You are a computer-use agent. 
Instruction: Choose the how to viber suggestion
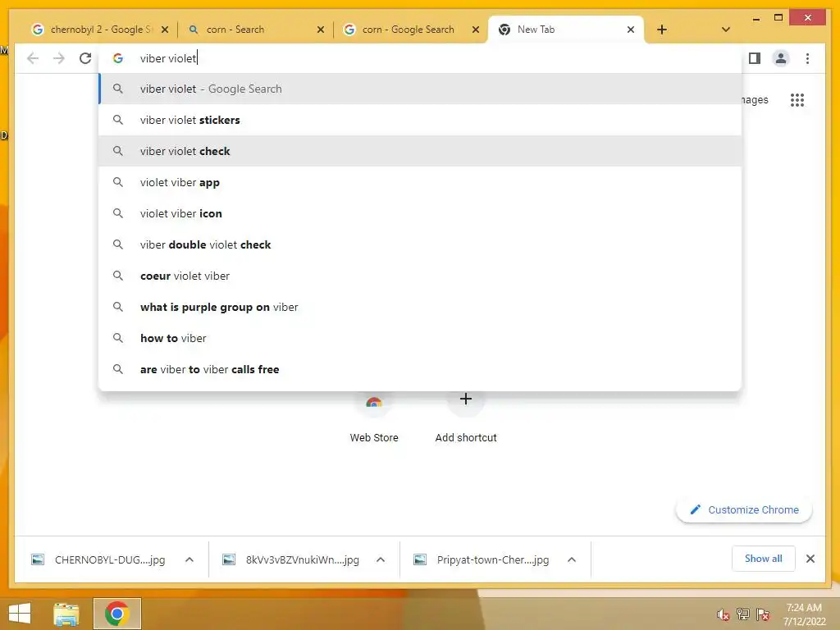[x=421, y=337]
